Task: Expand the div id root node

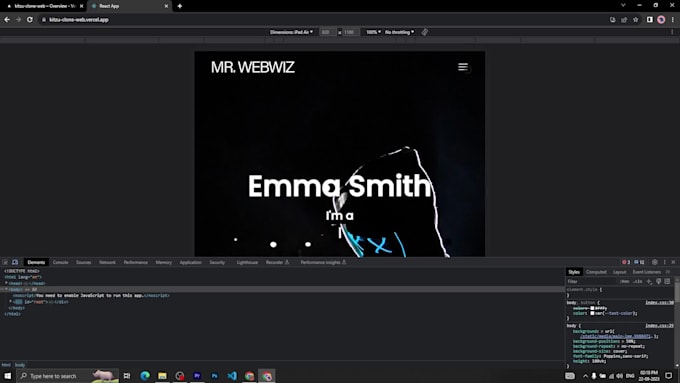Action: [x=10, y=301]
